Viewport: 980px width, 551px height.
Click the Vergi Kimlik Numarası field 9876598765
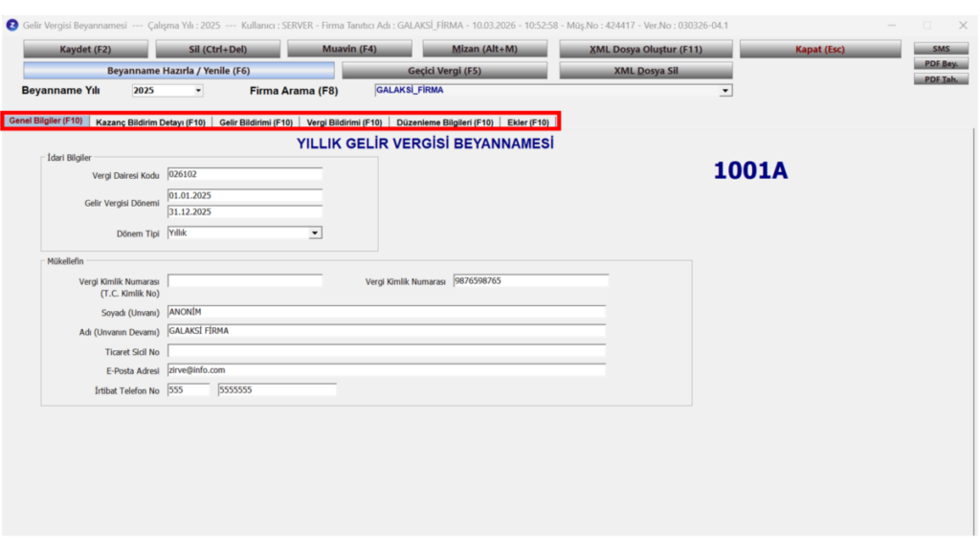pyautogui.click(x=530, y=281)
